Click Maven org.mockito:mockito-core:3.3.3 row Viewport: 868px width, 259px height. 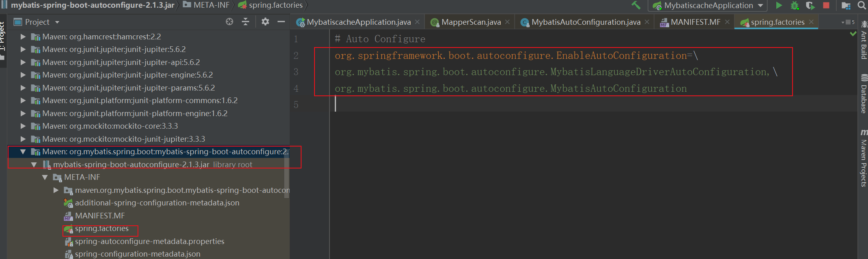coord(148,126)
